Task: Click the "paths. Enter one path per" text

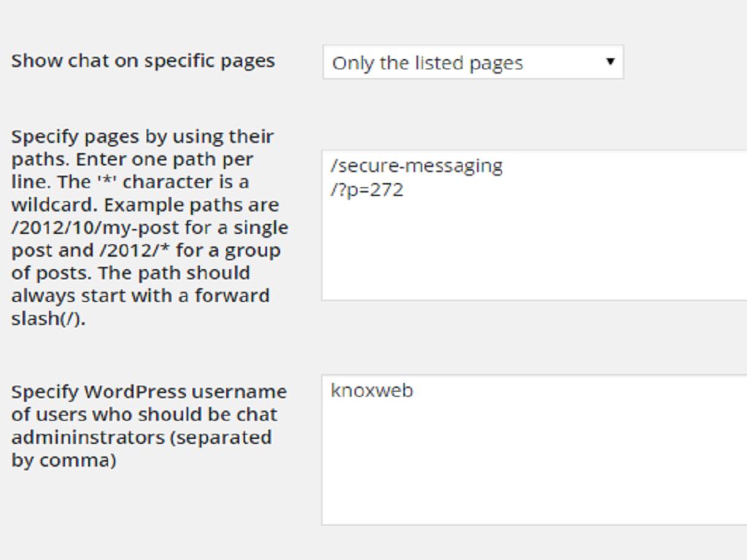Action: (132, 159)
